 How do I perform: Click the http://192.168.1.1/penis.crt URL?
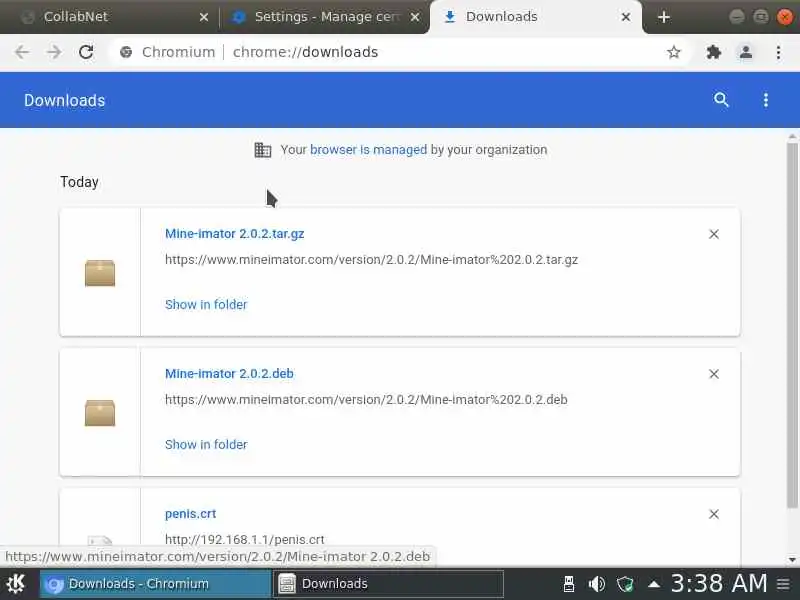click(244, 539)
